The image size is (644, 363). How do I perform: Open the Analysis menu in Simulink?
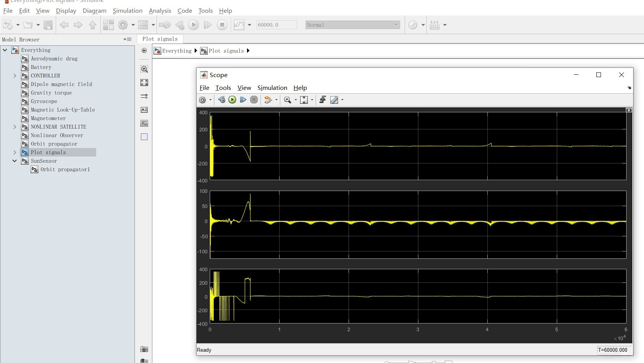point(160,11)
